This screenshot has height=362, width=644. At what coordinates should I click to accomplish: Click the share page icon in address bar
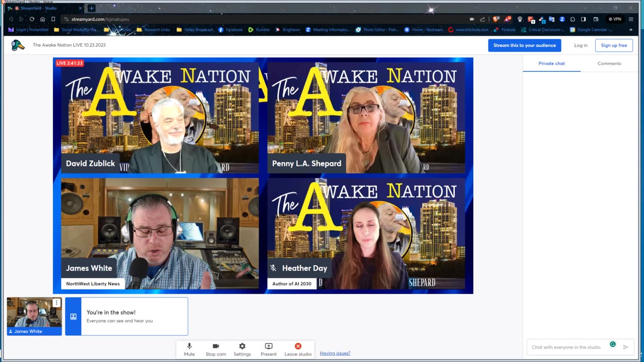pyautogui.click(x=482, y=19)
